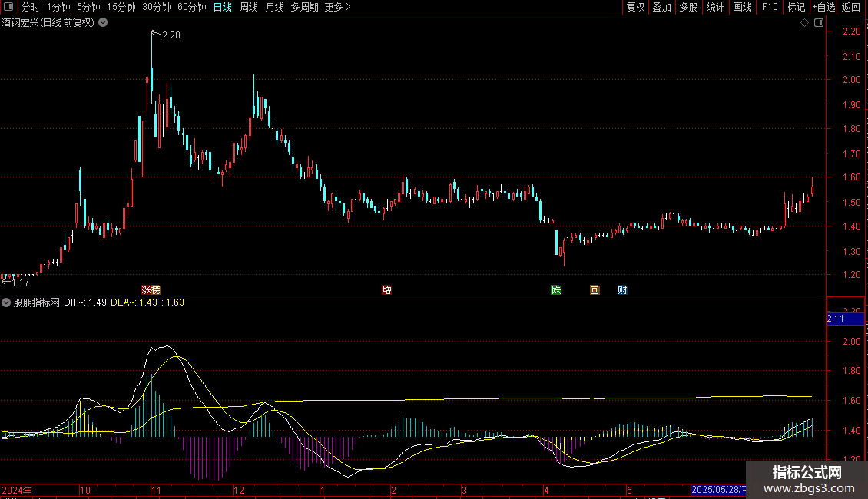This screenshot has height=499, width=868.
Task: Open the 复权 adjustment menu
Action: point(635,7)
